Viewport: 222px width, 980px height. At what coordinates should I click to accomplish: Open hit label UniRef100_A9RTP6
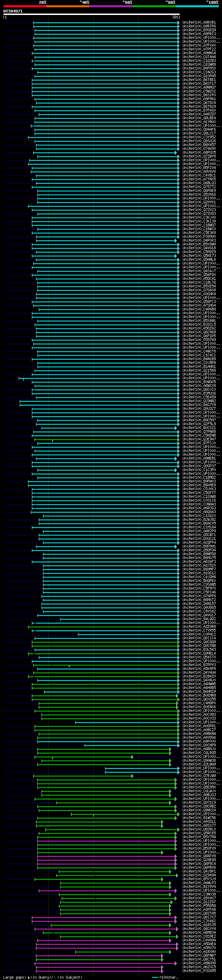point(199,26)
